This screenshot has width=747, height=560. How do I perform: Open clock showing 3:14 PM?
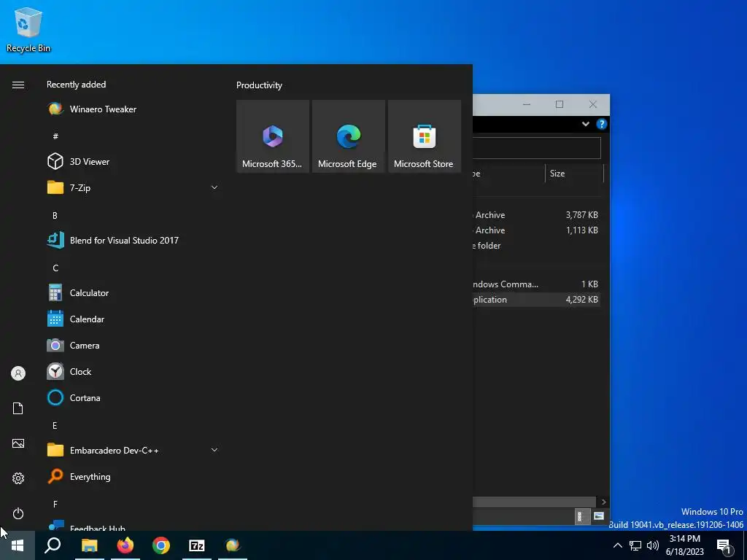[684, 545]
